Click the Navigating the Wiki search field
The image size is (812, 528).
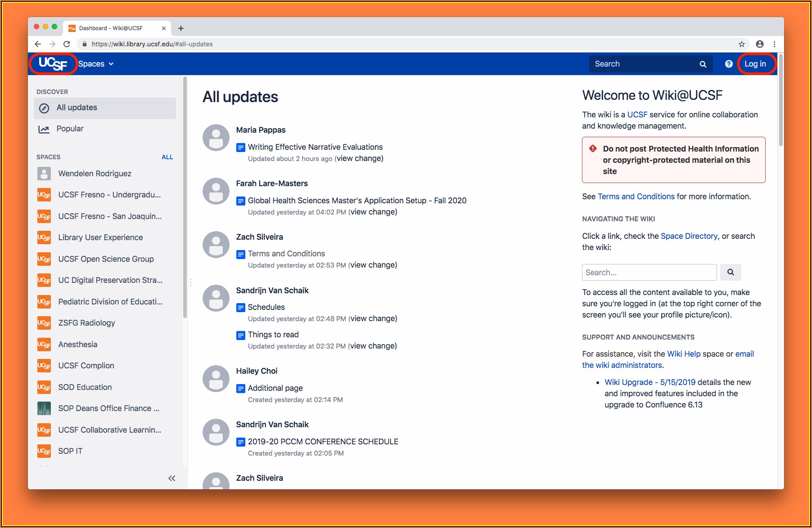(649, 272)
